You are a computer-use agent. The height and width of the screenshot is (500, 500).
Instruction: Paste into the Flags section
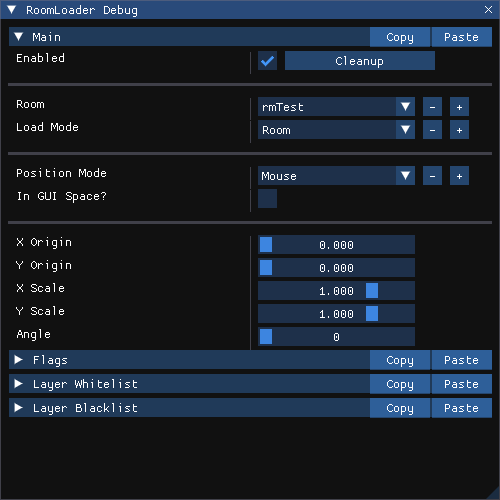click(462, 360)
